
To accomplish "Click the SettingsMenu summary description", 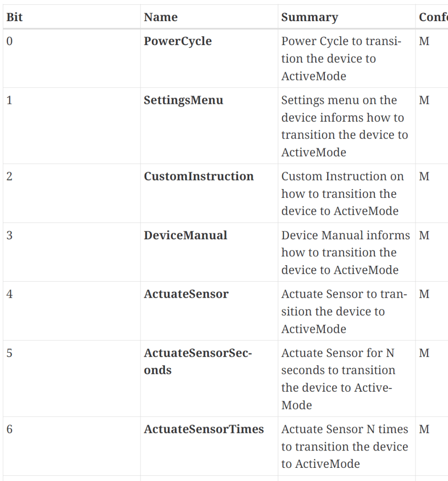I will [x=344, y=126].
